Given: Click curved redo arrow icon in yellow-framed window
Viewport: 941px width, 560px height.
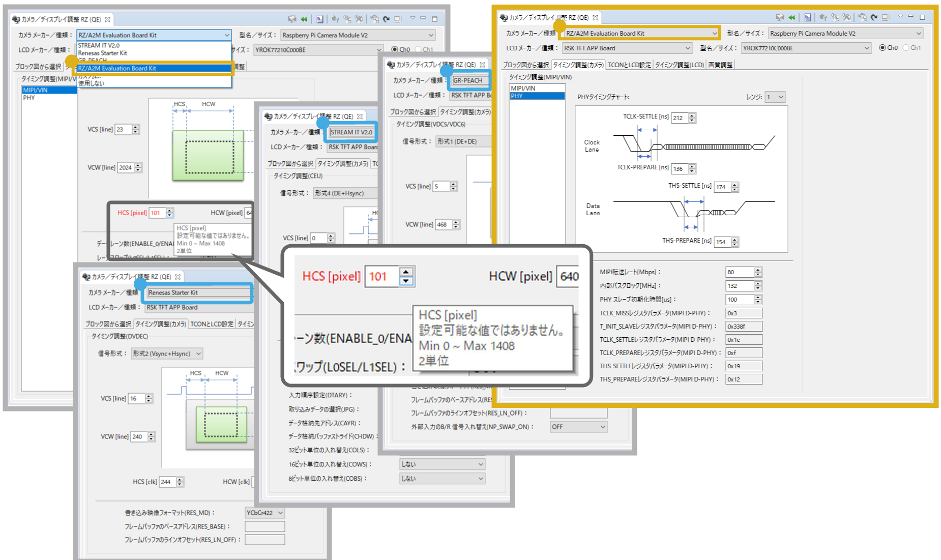Looking at the screenshot, I should point(874,17).
